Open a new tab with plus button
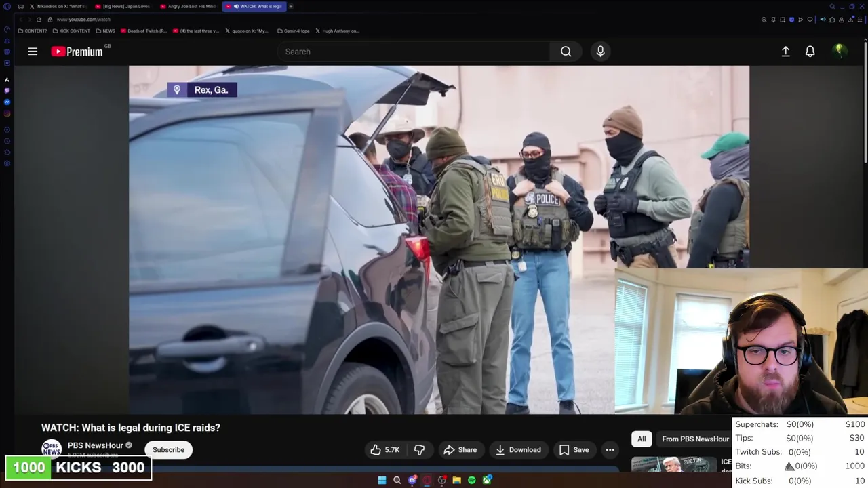The image size is (868, 488). (x=291, y=6)
